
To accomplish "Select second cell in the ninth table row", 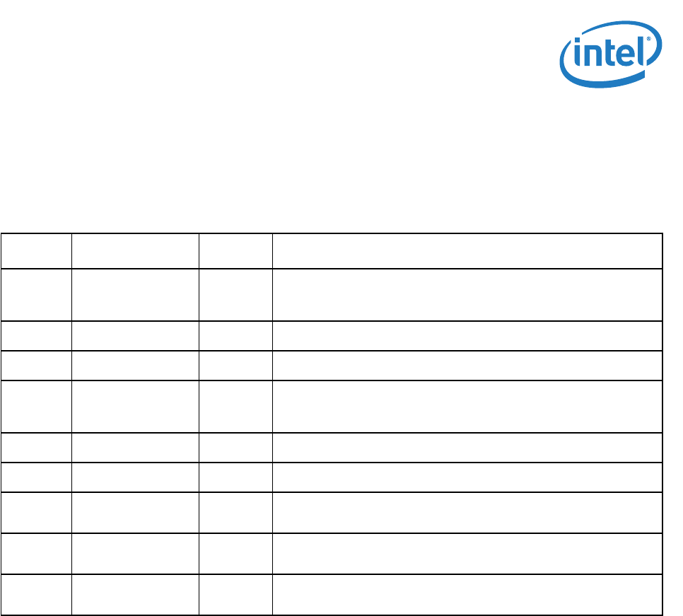I will 135,554.
